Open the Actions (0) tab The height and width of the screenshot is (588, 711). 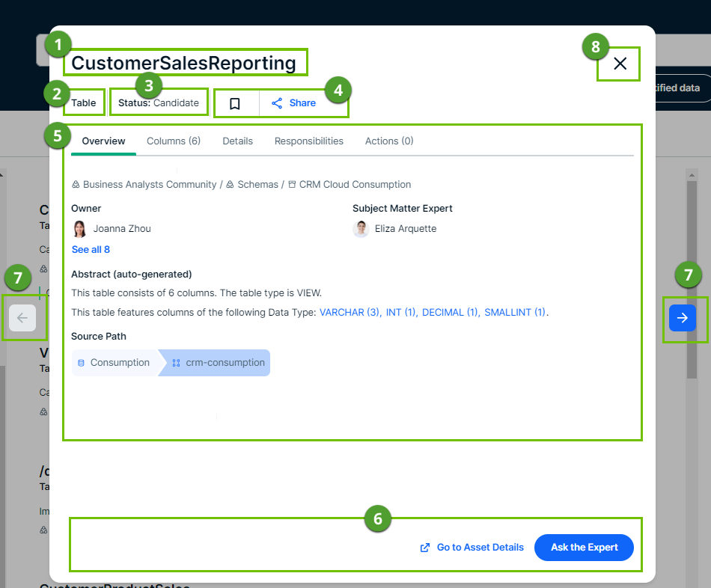tap(388, 141)
